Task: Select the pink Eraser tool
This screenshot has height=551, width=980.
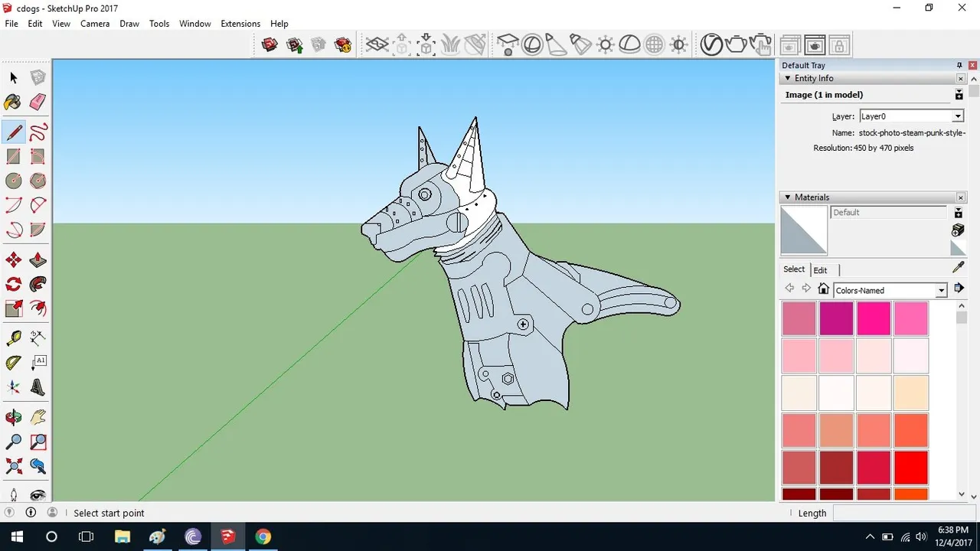Action: [38, 103]
